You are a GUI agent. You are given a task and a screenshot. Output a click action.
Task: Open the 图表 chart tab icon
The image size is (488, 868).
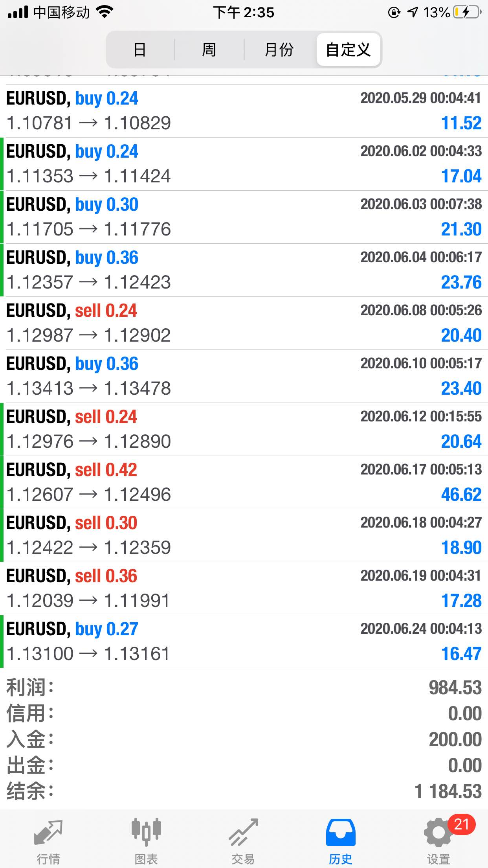click(146, 832)
